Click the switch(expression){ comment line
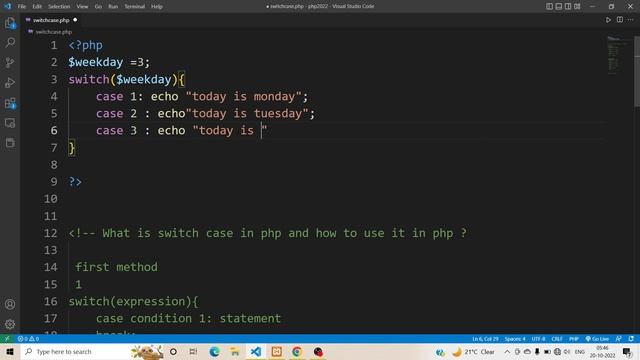The image size is (640, 360). click(133, 302)
